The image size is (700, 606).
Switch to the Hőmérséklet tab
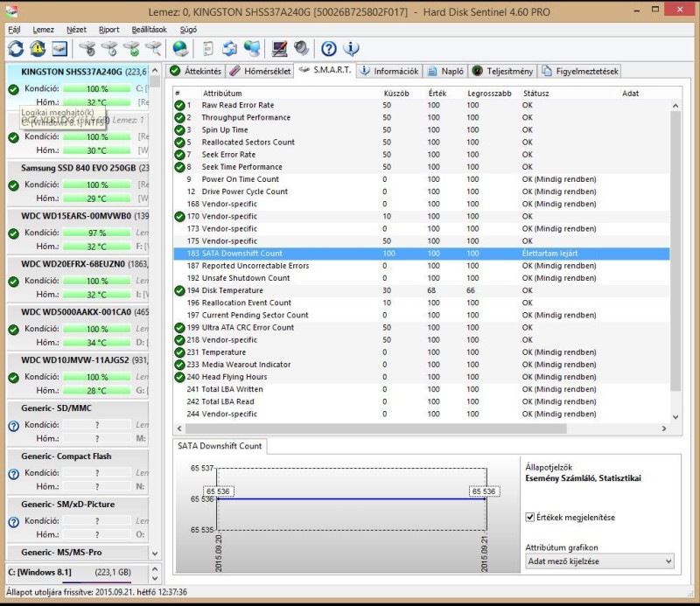click(261, 71)
